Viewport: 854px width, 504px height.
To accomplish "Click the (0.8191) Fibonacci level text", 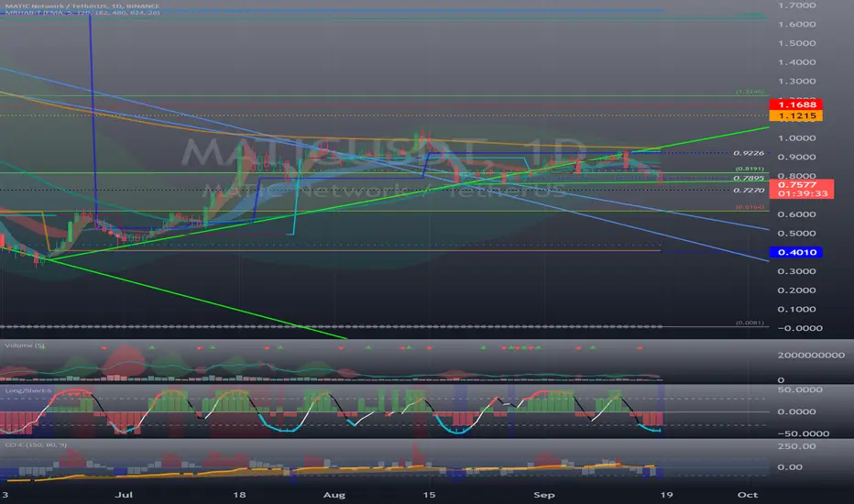I will [750, 169].
